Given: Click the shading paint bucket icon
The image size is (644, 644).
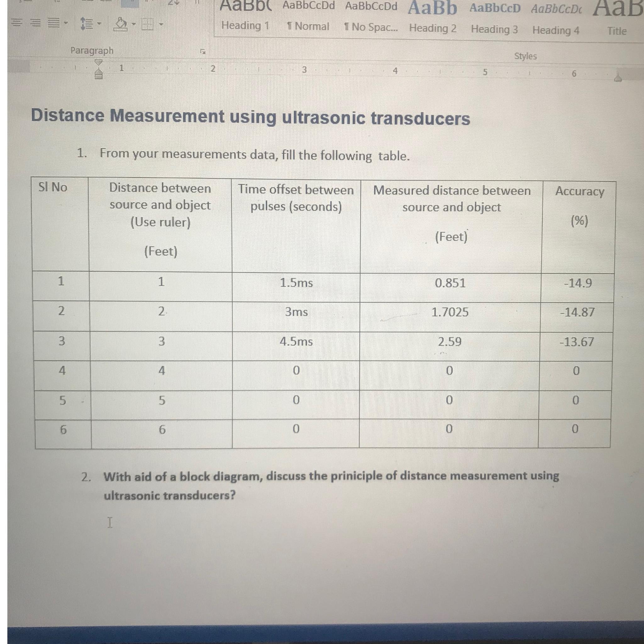Looking at the screenshot, I should coord(121,24).
